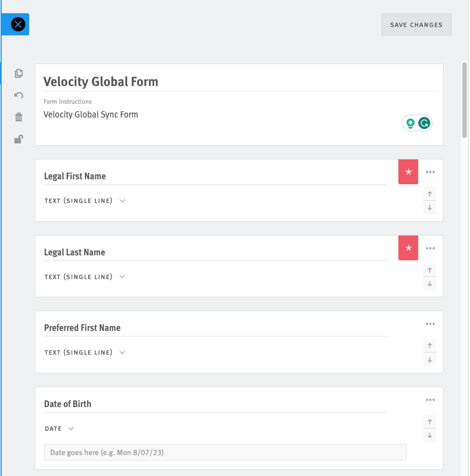Open field type dropdown for Legal First Name
Screen dimensions: 470x476
[x=85, y=201]
